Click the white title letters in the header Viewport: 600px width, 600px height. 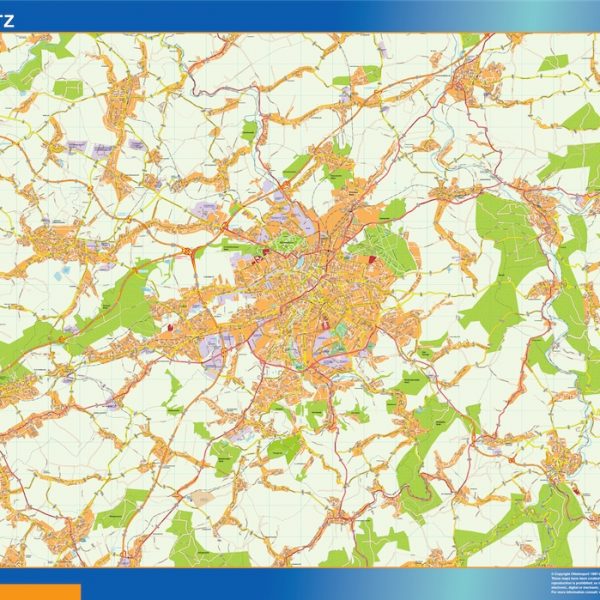pyautogui.click(x=7, y=21)
